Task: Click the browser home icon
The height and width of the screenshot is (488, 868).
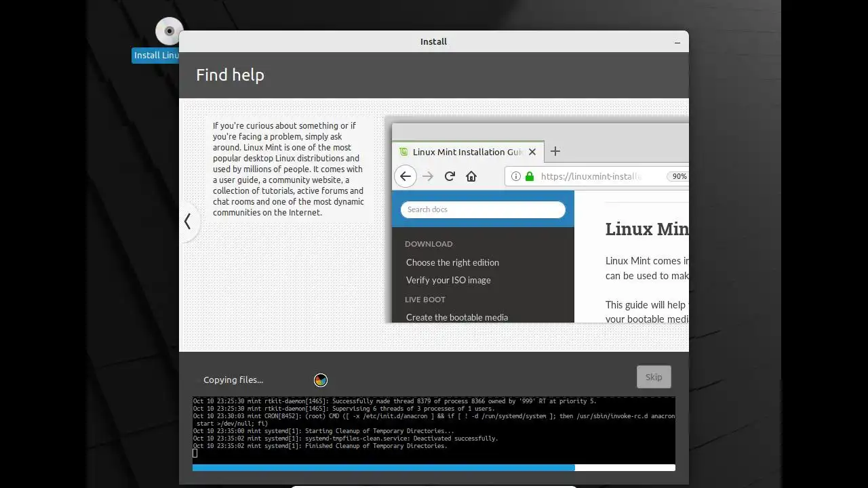Action: click(x=471, y=176)
